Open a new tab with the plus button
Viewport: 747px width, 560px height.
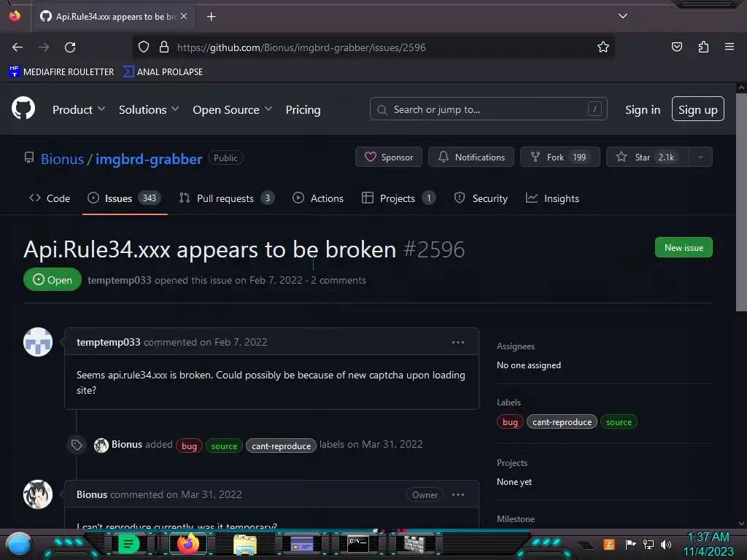[x=211, y=17]
